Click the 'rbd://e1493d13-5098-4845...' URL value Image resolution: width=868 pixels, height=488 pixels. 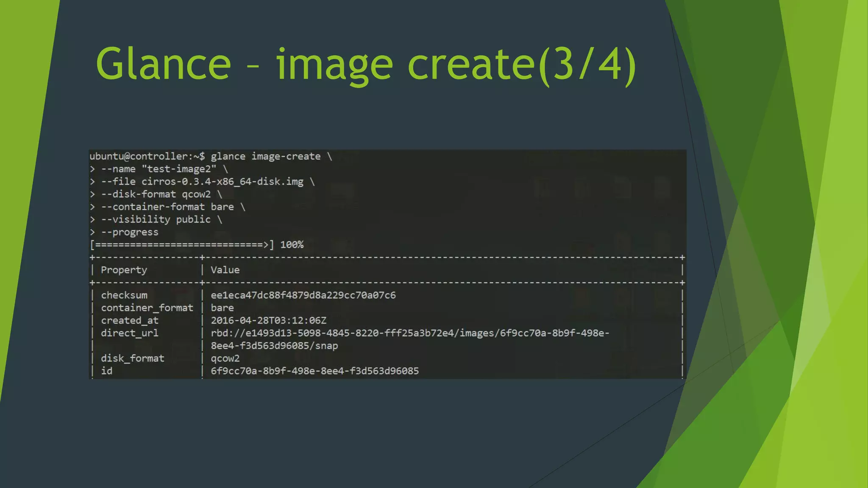[410, 333]
